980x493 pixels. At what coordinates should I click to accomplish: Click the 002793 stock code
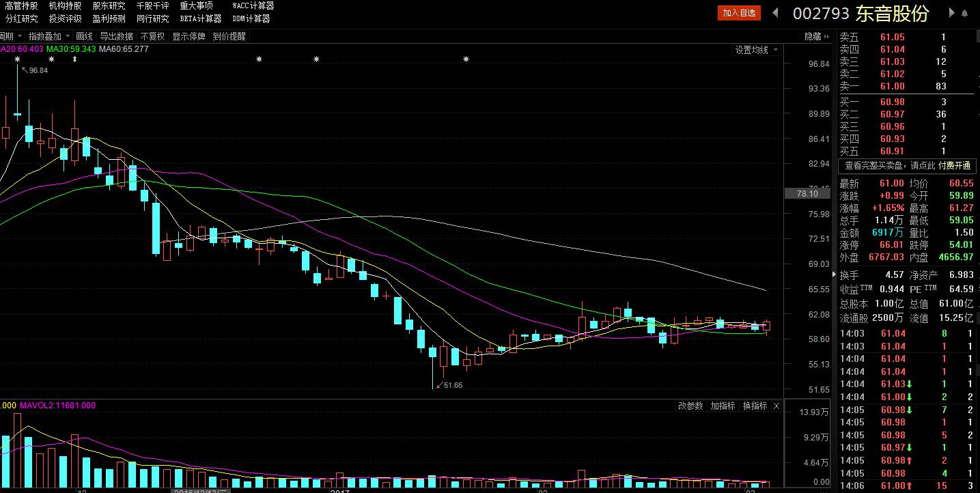[821, 13]
